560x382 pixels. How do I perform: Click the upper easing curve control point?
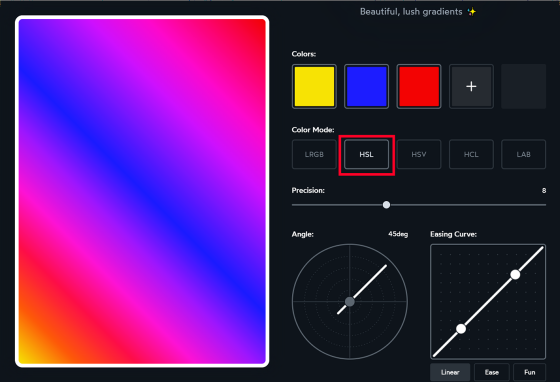[515, 275]
